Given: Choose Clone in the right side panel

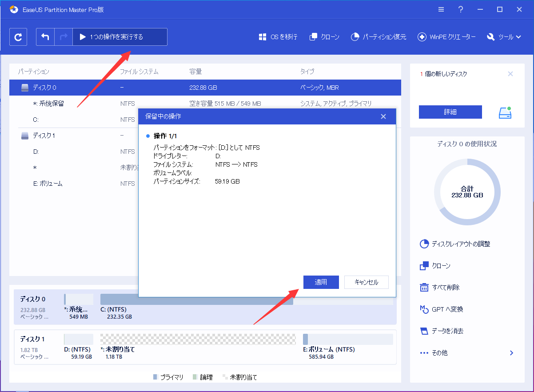Looking at the screenshot, I should pyautogui.click(x=435, y=266).
